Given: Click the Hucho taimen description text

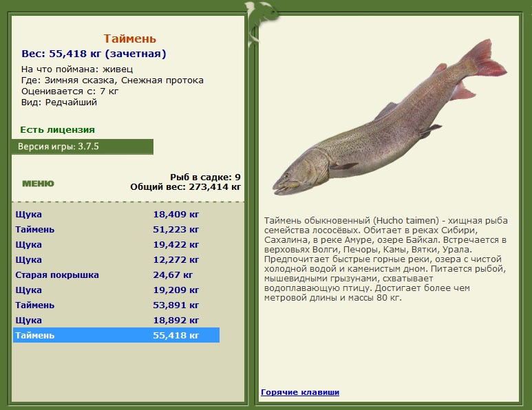Looking at the screenshot, I should click(x=386, y=259).
